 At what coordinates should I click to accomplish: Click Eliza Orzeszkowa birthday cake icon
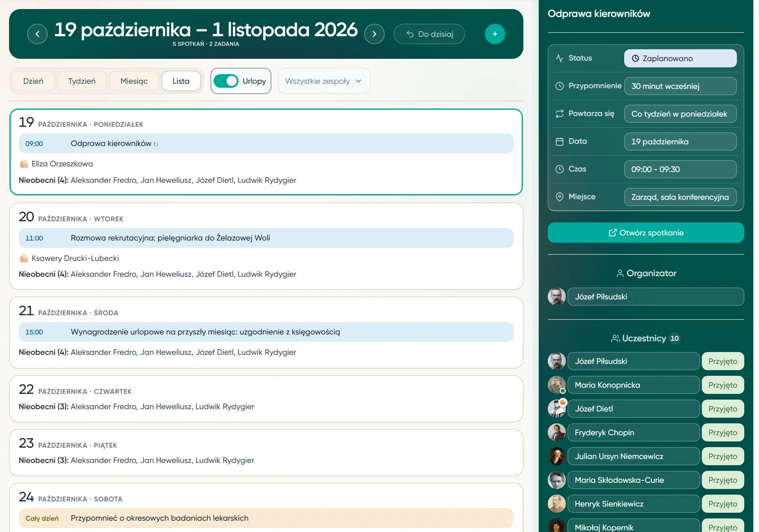click(24, 164)
